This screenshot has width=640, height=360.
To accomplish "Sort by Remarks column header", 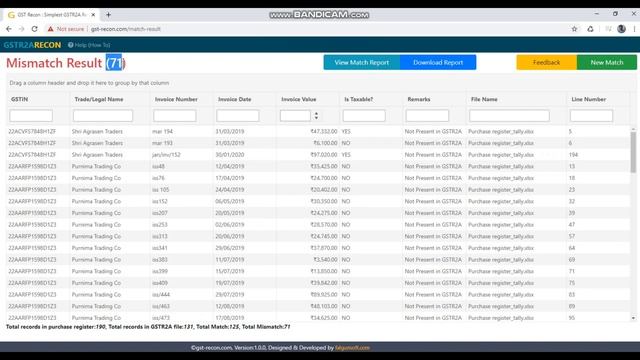I will [419, 99].
